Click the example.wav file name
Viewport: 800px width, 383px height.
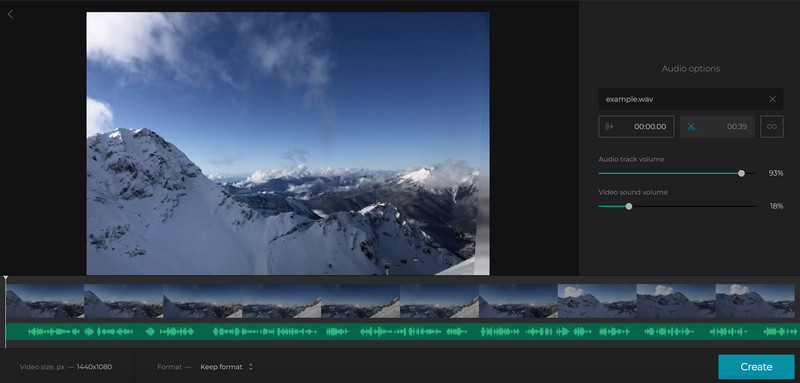(629, 99)
